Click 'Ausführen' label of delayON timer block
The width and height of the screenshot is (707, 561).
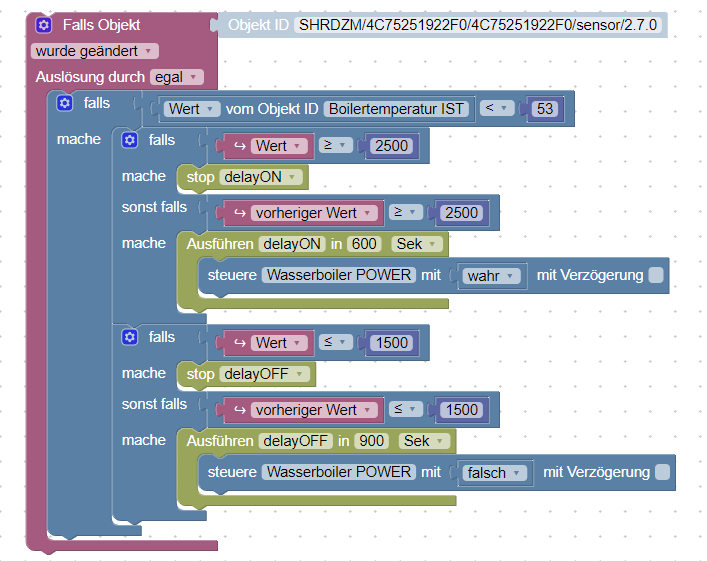(x=220, y=244)
